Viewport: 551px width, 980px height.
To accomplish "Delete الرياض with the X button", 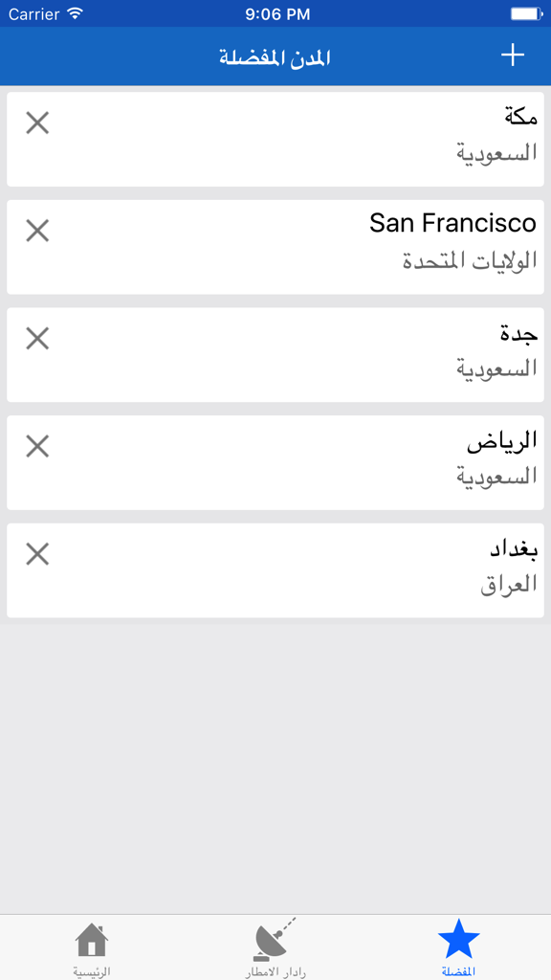I will (x=36, y=446).
